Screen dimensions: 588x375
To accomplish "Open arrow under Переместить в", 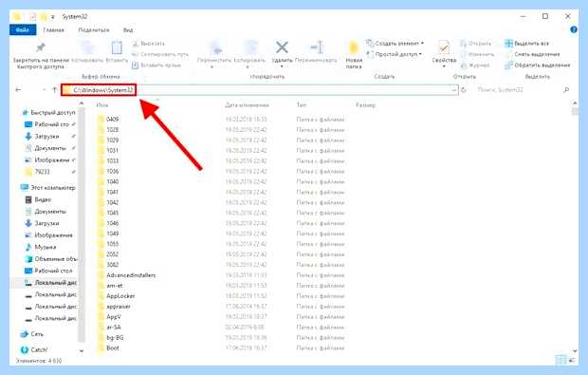I will tap(211, 66).
